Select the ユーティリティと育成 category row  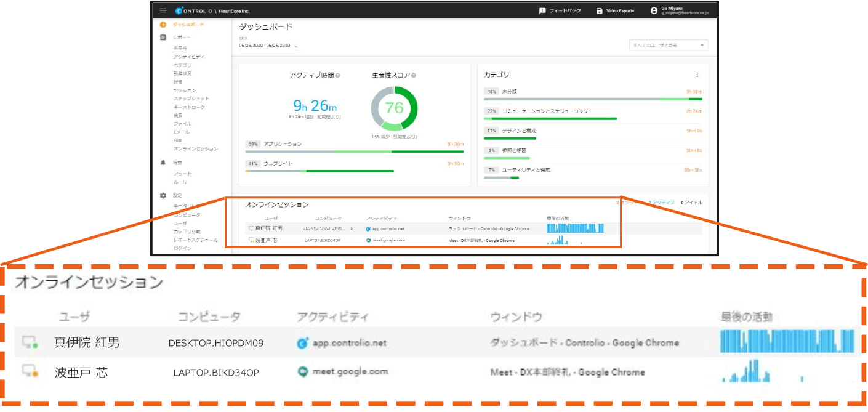pos(593,172)
